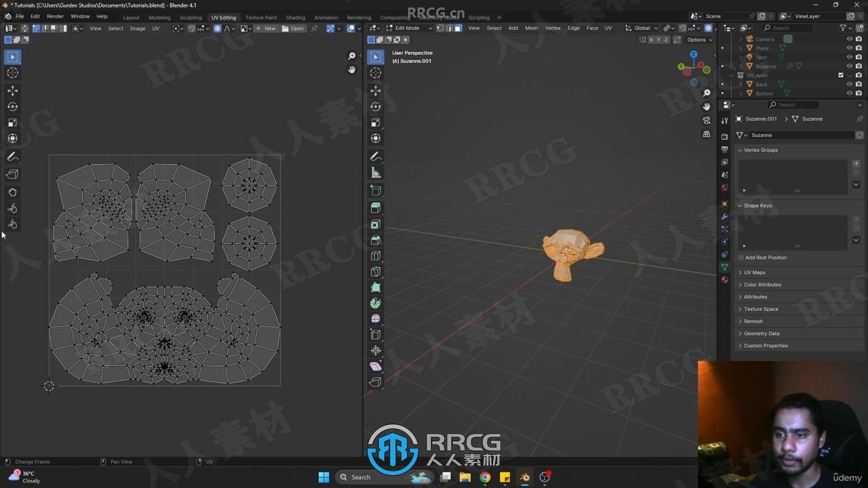Open the Modifiers properties tab wrench icon

pyautogui.click(x=724, y=217)
